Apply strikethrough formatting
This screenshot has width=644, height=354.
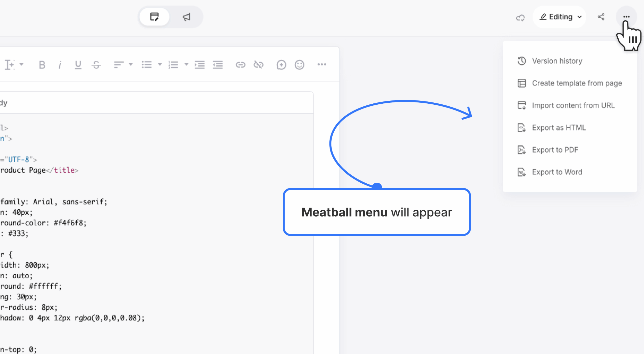(96, 65)
